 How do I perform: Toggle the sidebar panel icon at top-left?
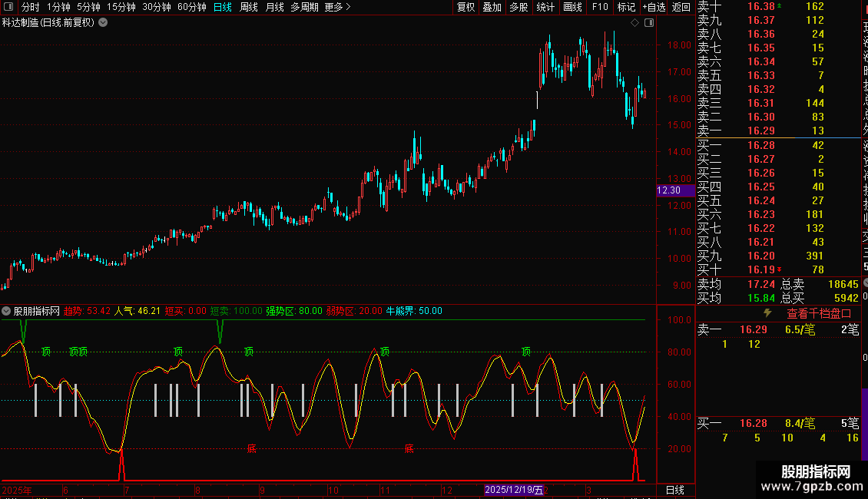pos(8,7)
